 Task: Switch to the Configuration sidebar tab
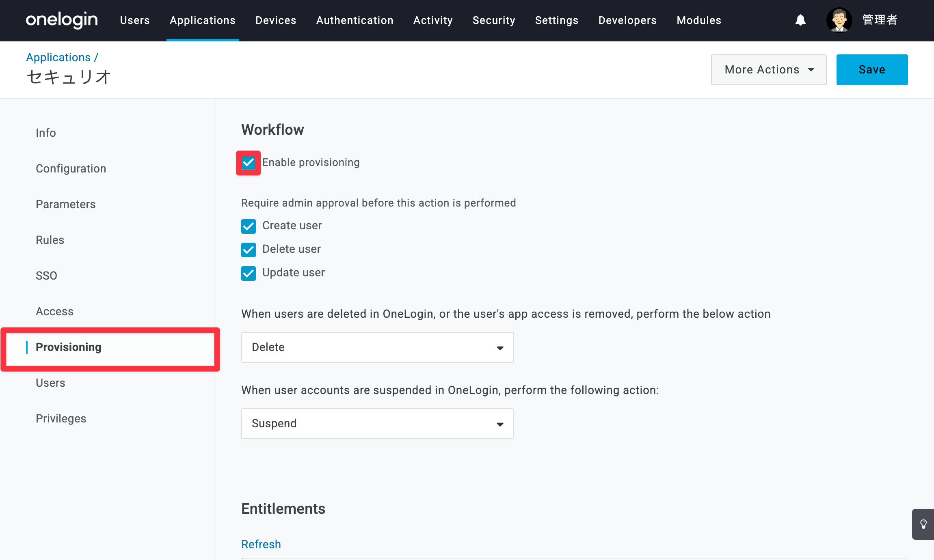(71, 168)
